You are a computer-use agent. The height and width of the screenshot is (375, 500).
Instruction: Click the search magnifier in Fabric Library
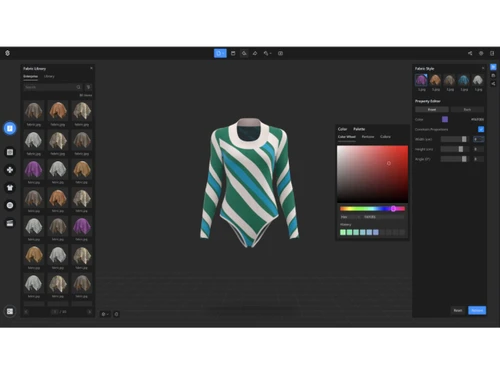click(x=79, y=87)
